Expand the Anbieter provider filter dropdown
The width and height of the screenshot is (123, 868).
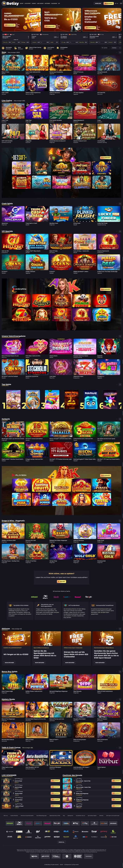pos(116,48)
